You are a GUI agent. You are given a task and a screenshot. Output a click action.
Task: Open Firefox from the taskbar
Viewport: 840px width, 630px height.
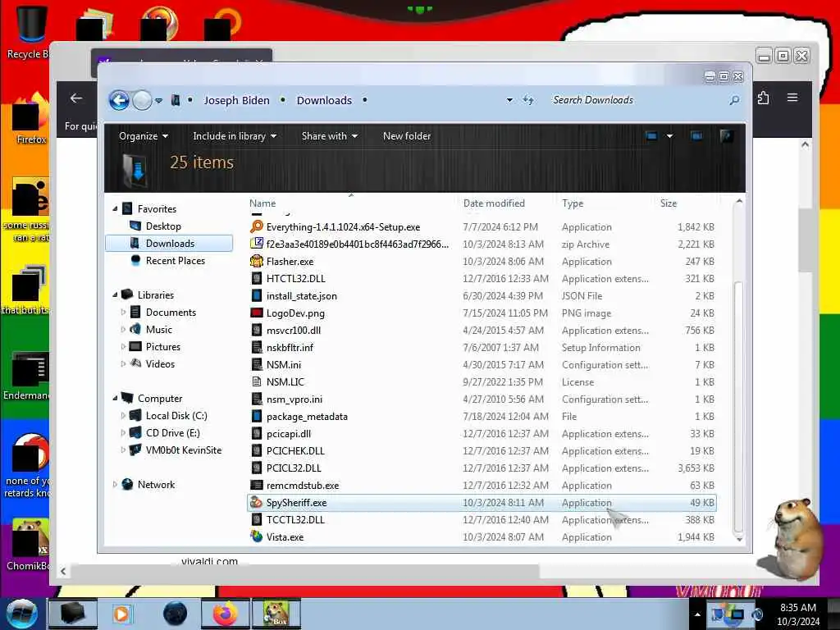(225, 614)
